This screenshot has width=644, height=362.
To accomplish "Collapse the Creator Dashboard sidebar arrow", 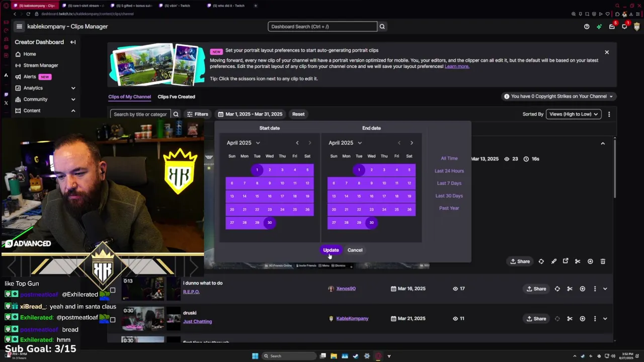I will coord(73,42).
